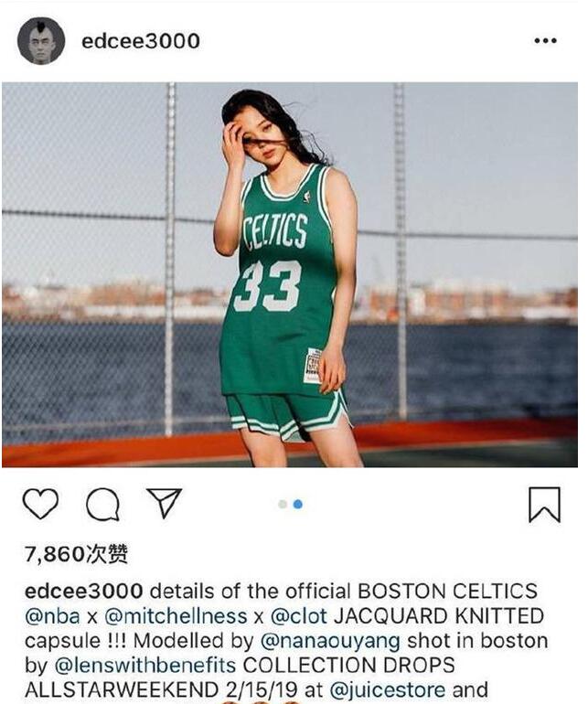Tap edcee3000 username in the caption
This screenshot has height=704, width=588.
point(84,592)
